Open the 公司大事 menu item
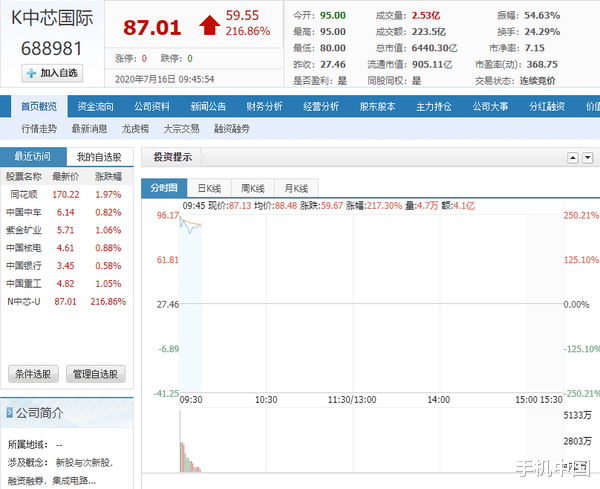 pos(490,106)
